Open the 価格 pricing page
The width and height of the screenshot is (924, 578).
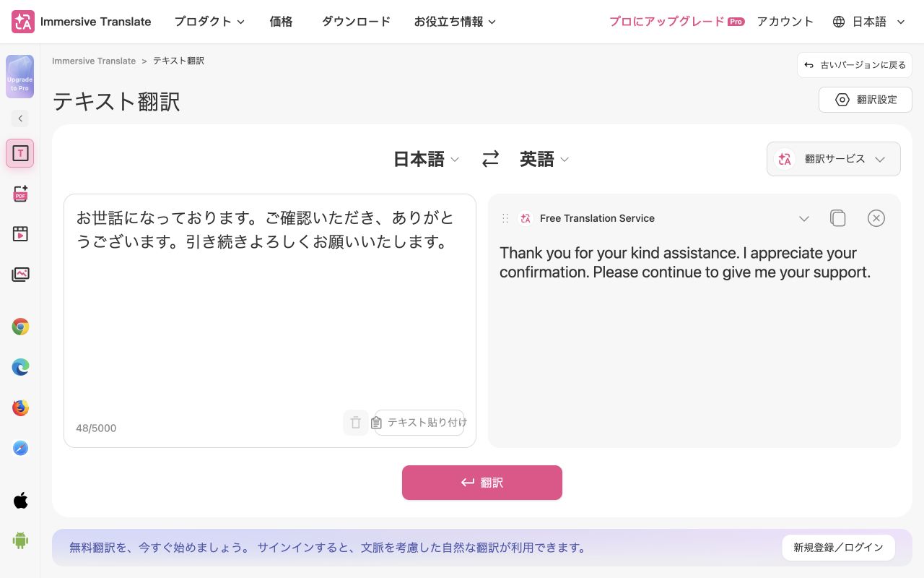tap(281, 22)
